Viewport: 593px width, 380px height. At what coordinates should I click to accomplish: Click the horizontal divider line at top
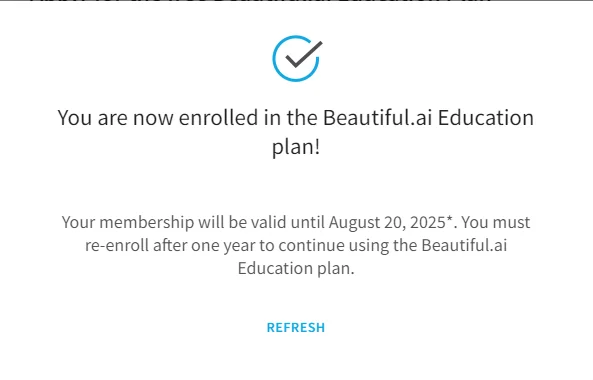[x=296, y=0]
